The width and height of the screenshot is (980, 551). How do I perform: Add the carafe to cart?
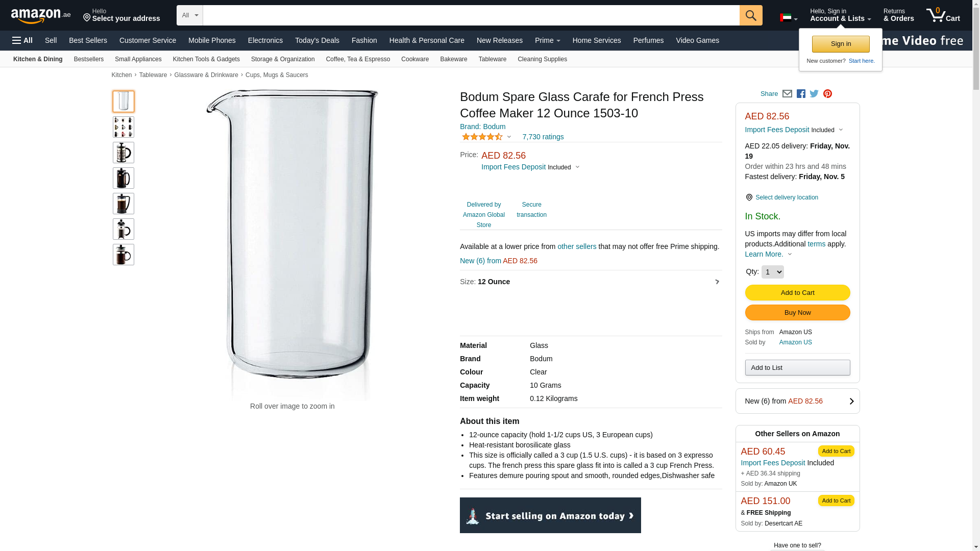coord(797,293)
